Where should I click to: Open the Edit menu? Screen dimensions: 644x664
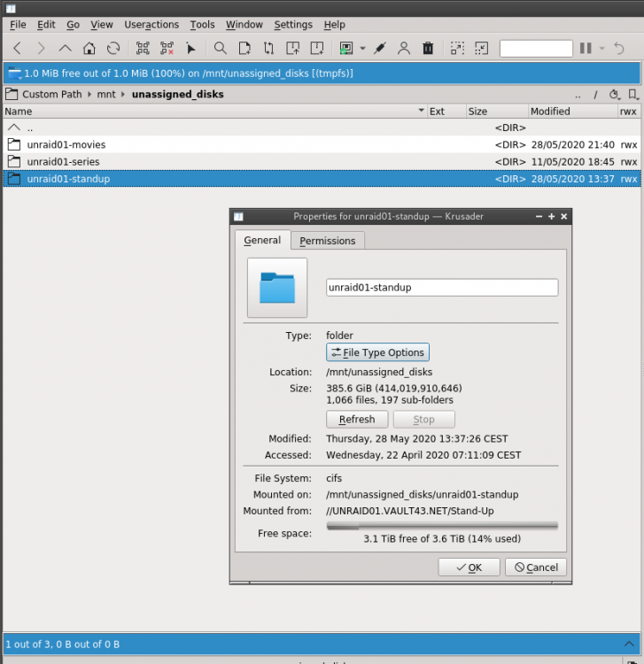(46, 25)
